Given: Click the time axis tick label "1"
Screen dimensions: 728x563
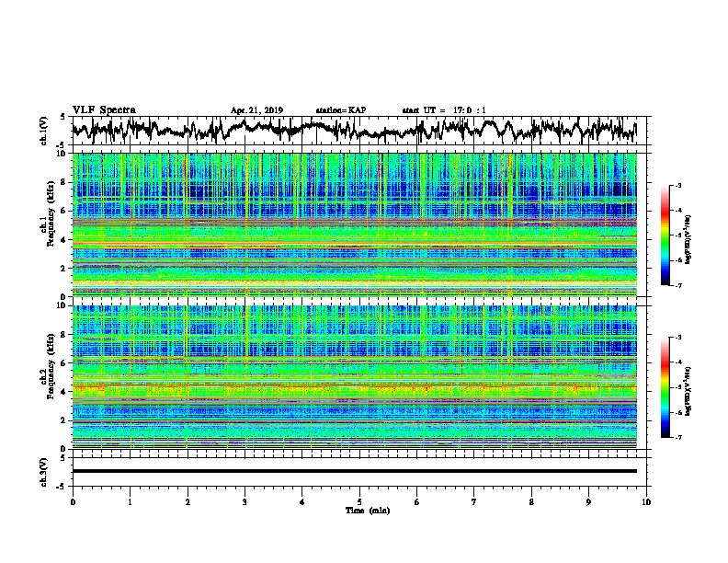Looking at the screenshot, I should tap(130, 502).
